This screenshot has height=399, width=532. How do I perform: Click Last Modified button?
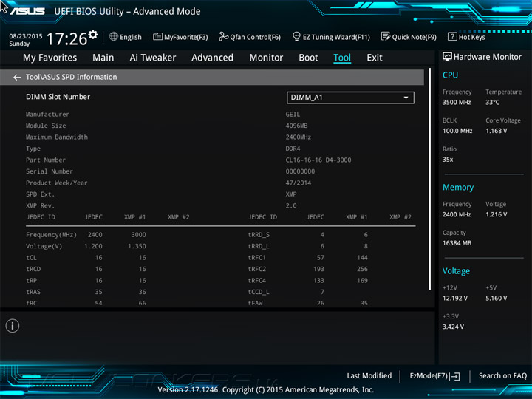pos(369,376)
